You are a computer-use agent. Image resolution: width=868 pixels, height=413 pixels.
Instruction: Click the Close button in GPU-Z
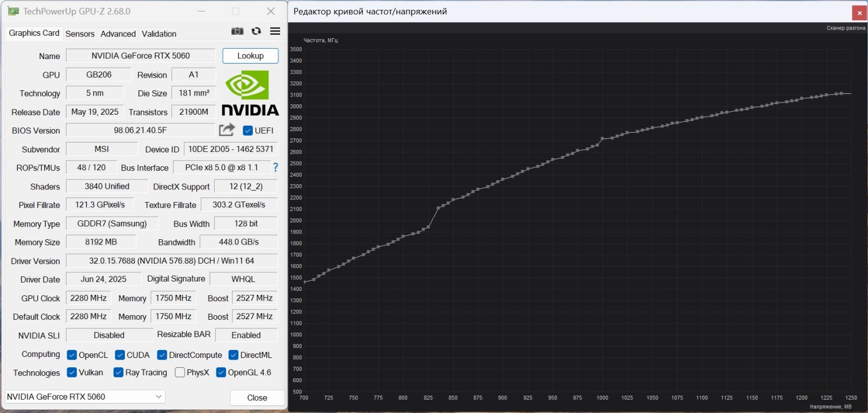(x=257, y=398)
